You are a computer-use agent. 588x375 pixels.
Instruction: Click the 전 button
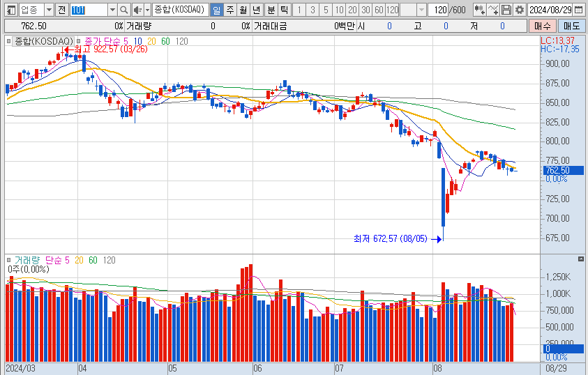point(61,10)
